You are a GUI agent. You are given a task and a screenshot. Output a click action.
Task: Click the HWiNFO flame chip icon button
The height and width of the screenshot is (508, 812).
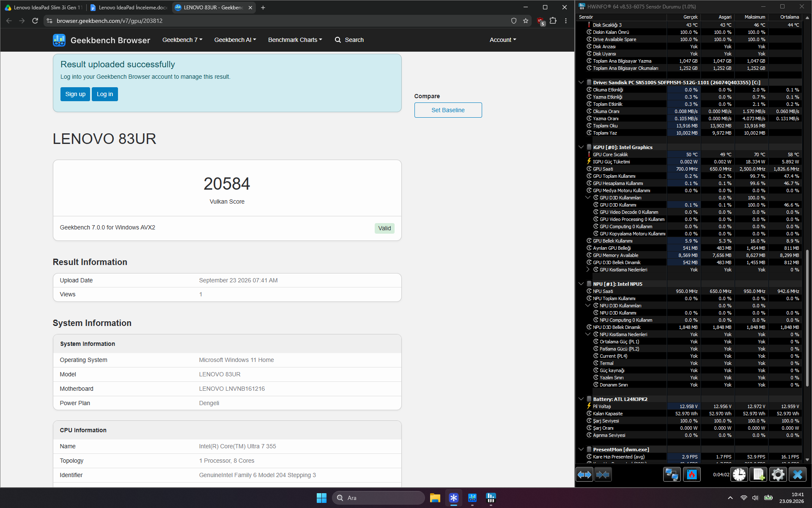(x=692, y=475)
